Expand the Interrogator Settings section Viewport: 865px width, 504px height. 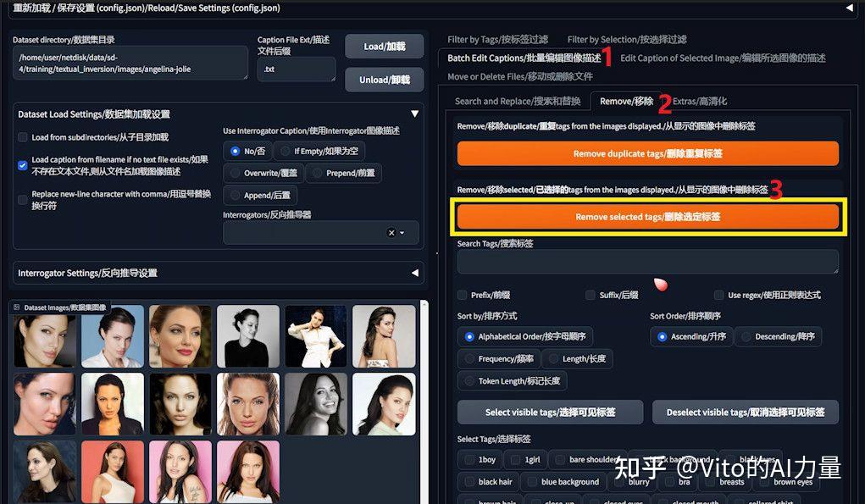(x=414, y=273)
